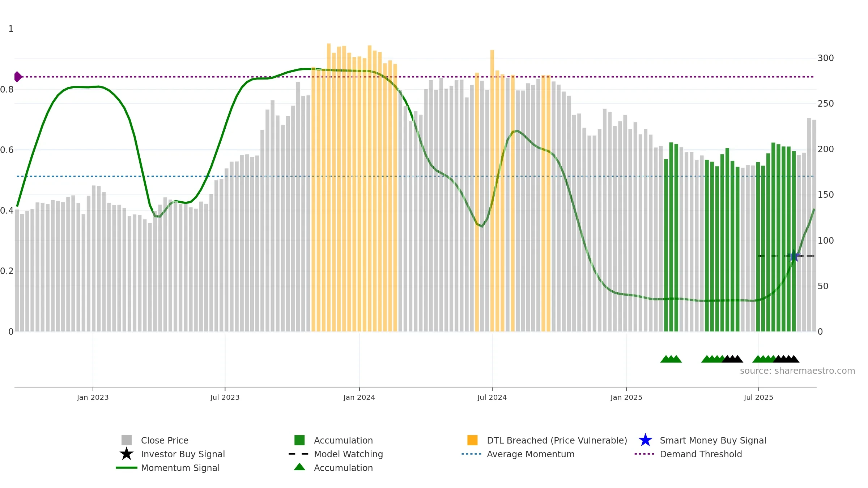Viewport: 868px width, 488px height.
Task: Click the green Momentum Signal line legend icon
Action: 127,468
